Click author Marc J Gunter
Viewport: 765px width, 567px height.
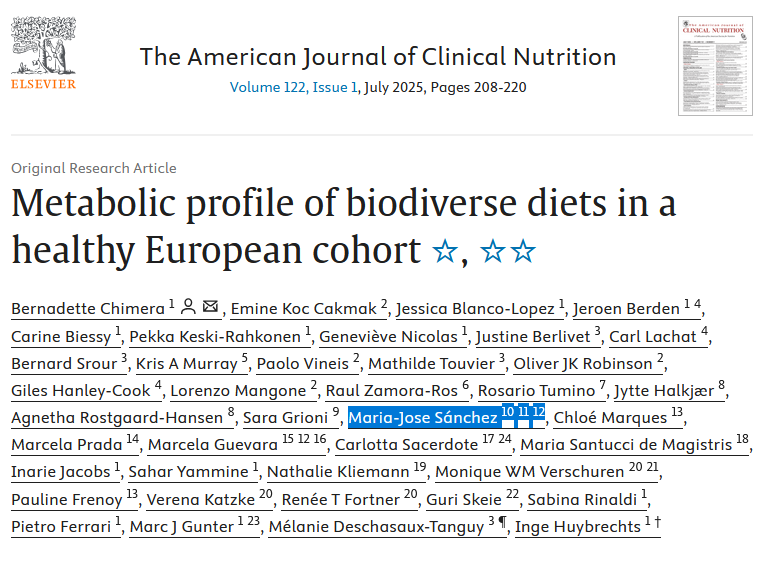tap(182, 526)
